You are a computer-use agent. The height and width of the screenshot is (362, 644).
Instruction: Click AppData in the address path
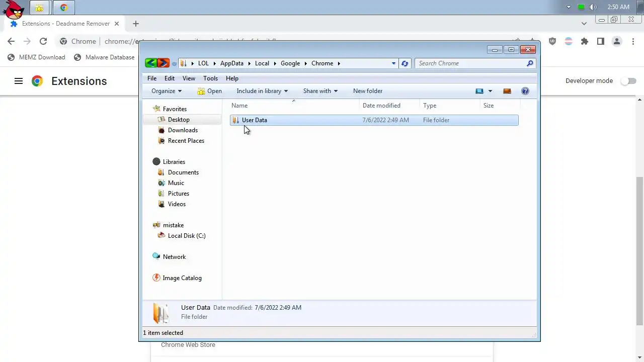tap(231, 63)
